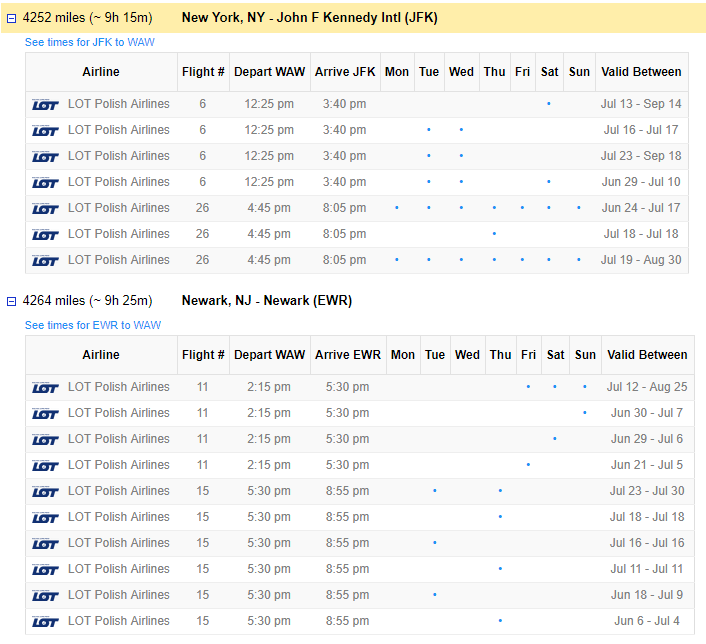Select airline name in Jul 16 - Jul 17 row
The height and width of the screenshot is (644, 706).
point(118,130)
